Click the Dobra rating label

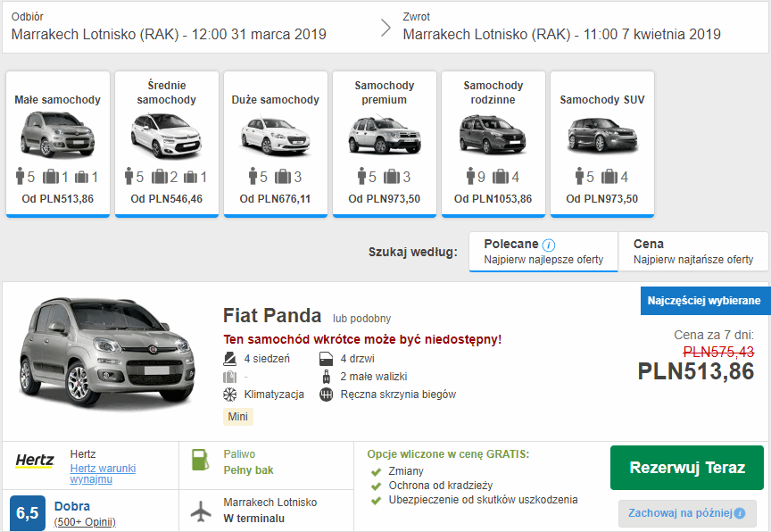click(72, 506)
